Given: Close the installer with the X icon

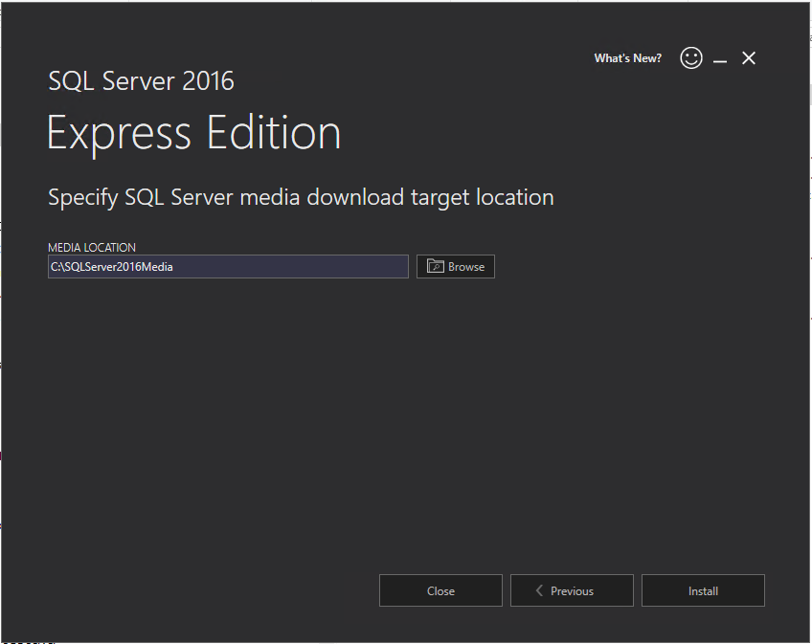Looking at the screenshot, I should 748,58.
